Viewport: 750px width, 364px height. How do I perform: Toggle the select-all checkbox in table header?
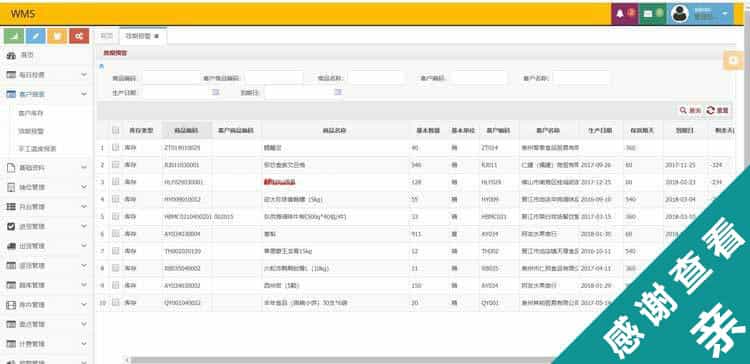115,130
